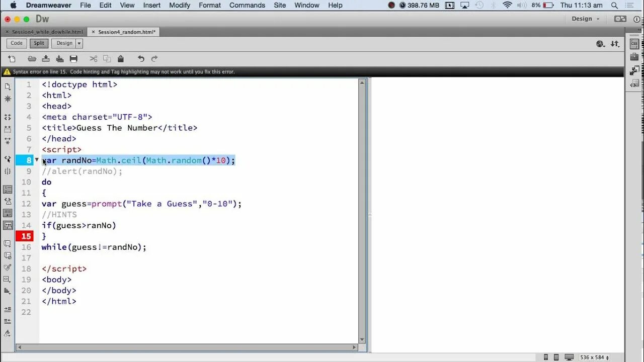This screenshot has width=644, height=362.
Task: Click Indent Code icon in coding toolbar
Action: 8,309
